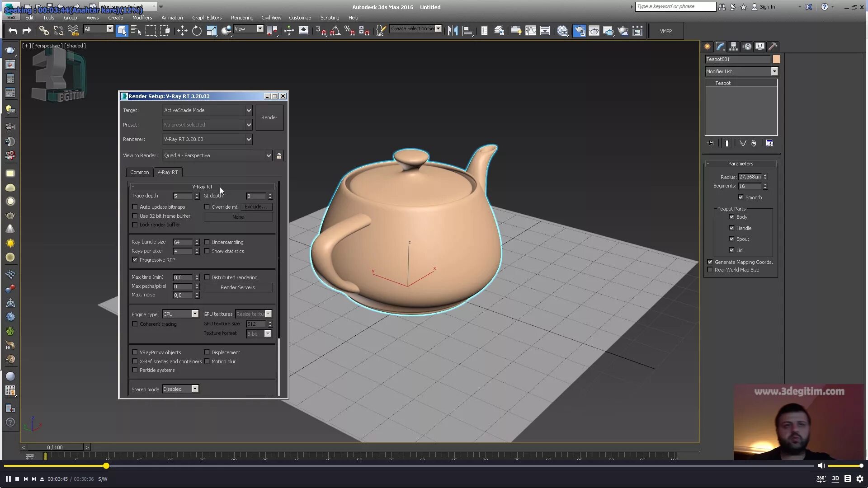
Task: Click the Select and Link icon
Action: point(44,31)
